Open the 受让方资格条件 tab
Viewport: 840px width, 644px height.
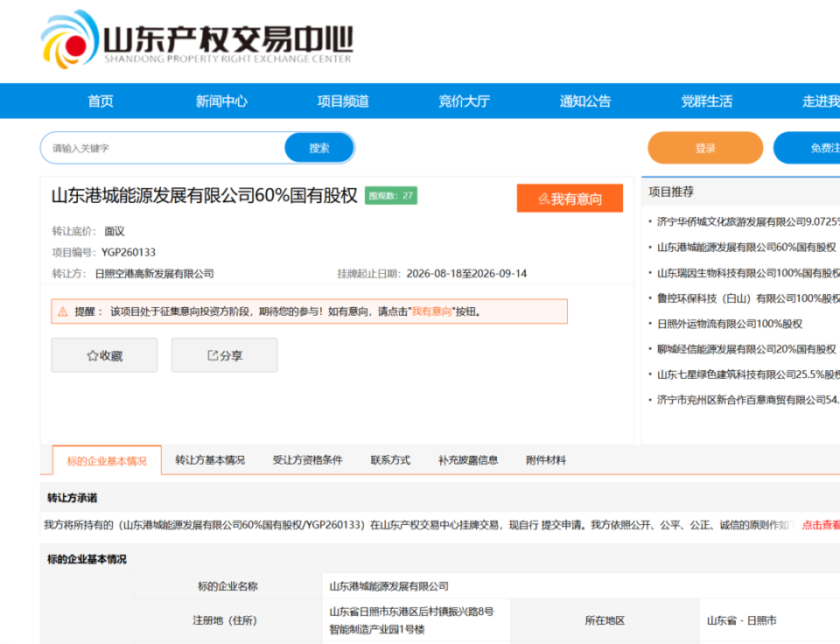[x=307, y=460]
